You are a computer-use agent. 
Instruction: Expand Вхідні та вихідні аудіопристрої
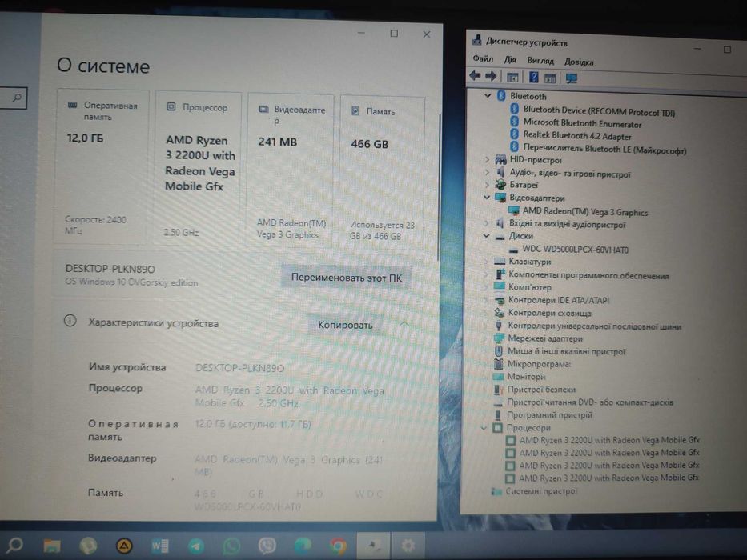(x=487, y=223)
